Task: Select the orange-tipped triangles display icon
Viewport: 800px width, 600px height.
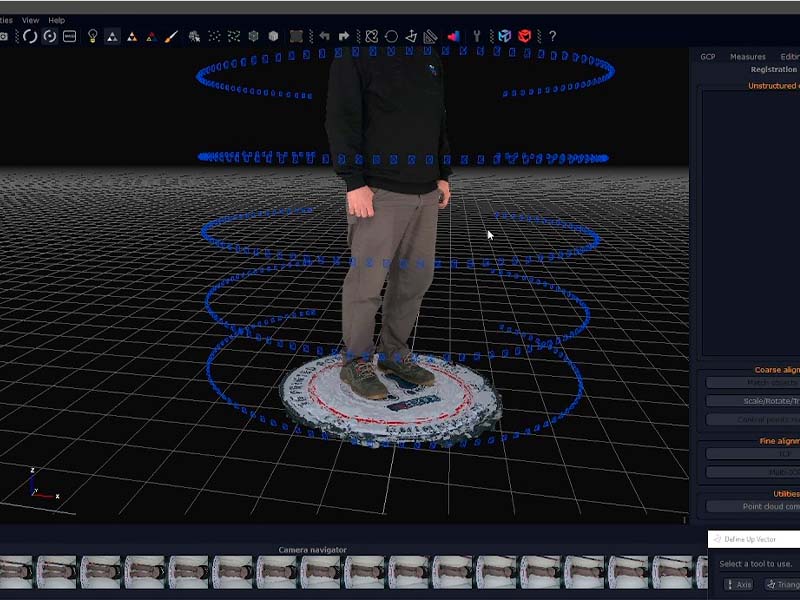Action: [x=132, y=37]
